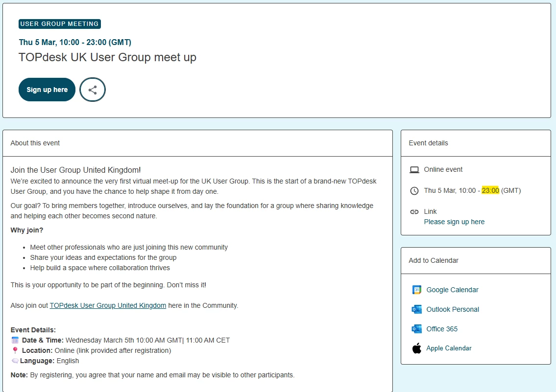Click bullet Help build a space where collaboration thrives

100,268
